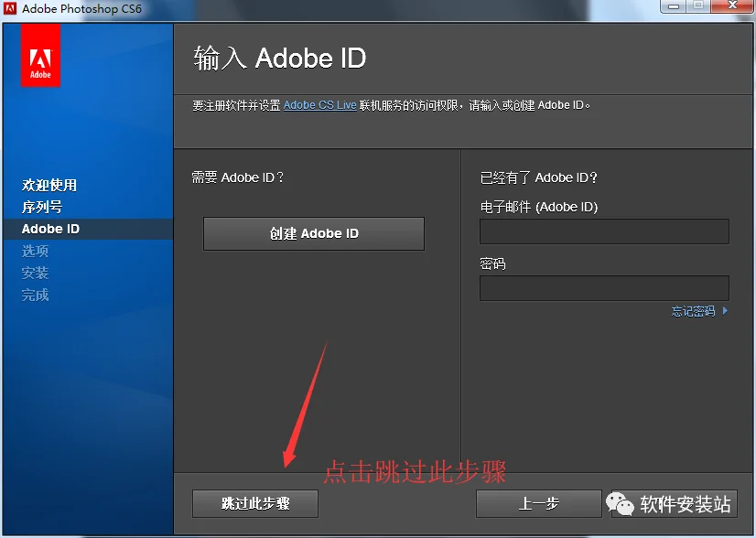Focus the 电子邮件 (Adobe ID) input field
The width and height of the screenshot is (756, 538).
[604, 231]
